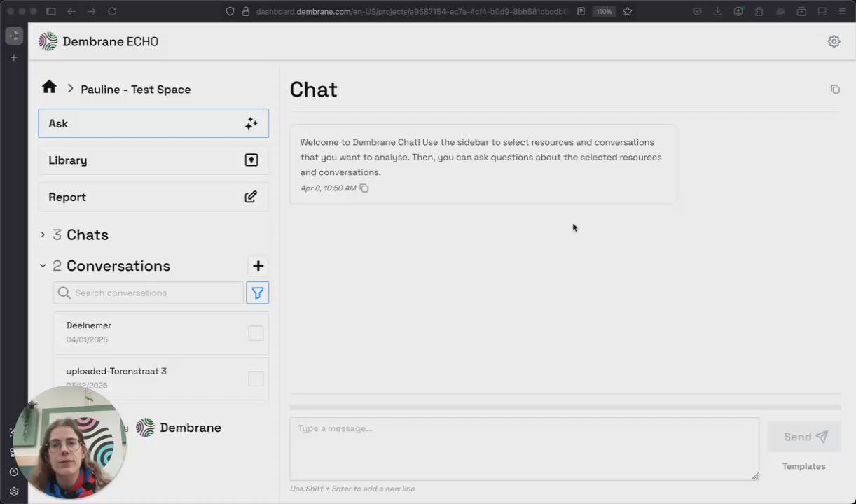Open the Templates link
The image size is (856, 504).
tap(803, 466)
